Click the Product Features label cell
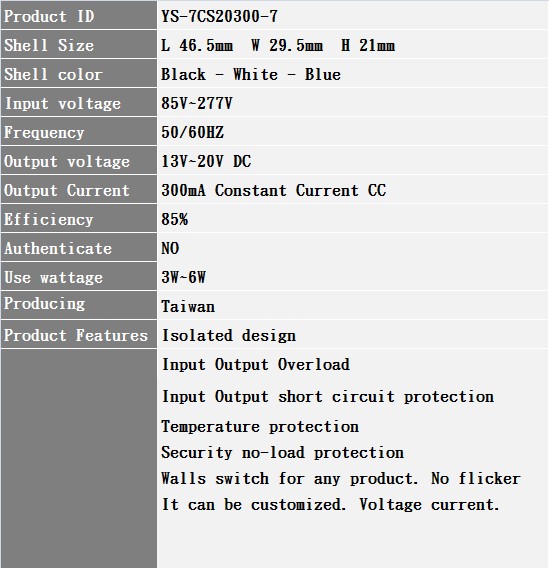The image size is (549, 568). (79, 334)
